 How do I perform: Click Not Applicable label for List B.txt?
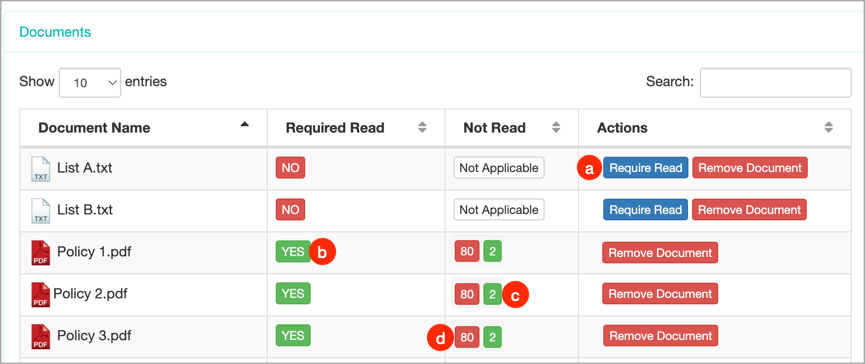click(499, 210)
